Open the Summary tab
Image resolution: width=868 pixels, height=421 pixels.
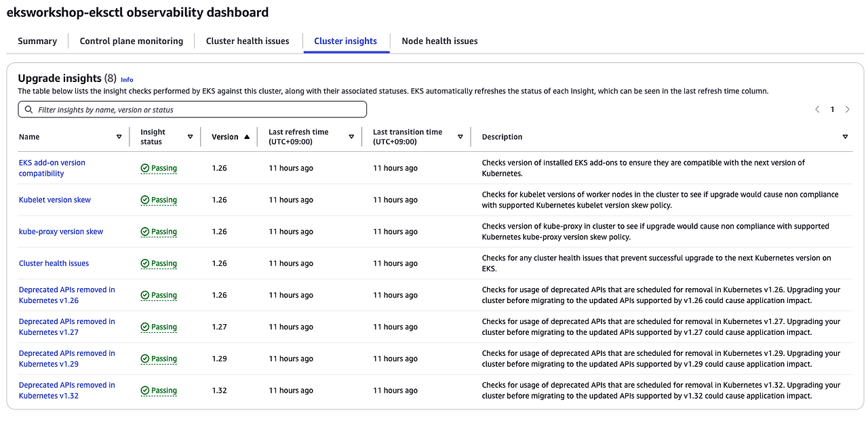point(37,41)
